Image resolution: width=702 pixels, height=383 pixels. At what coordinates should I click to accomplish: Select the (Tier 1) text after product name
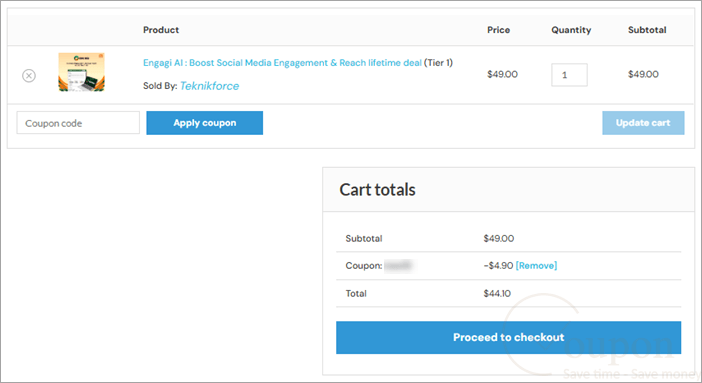click(438, 63)
